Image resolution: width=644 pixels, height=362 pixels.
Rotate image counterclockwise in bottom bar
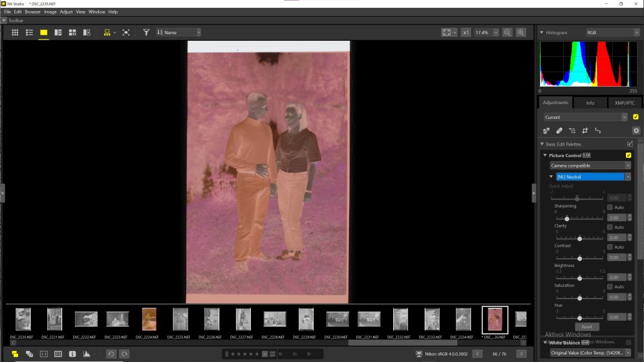tap(111, 354)
